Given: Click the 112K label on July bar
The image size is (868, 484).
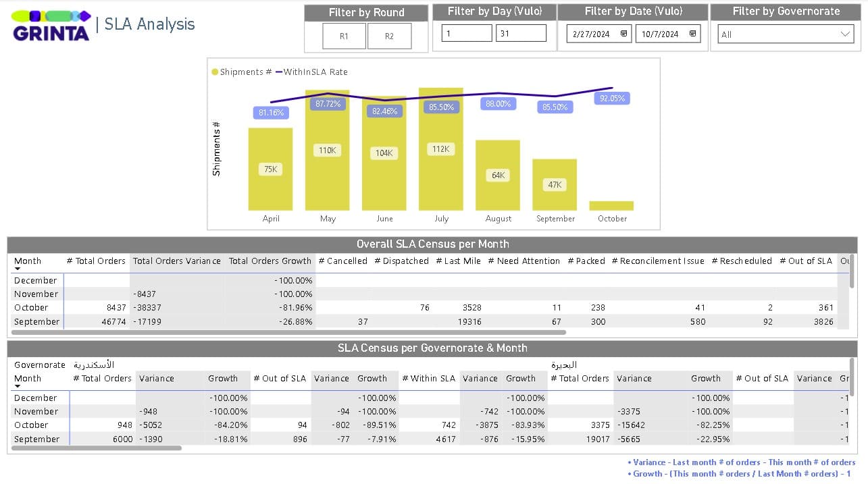Looking at the screenshot, I should (441, 149).
